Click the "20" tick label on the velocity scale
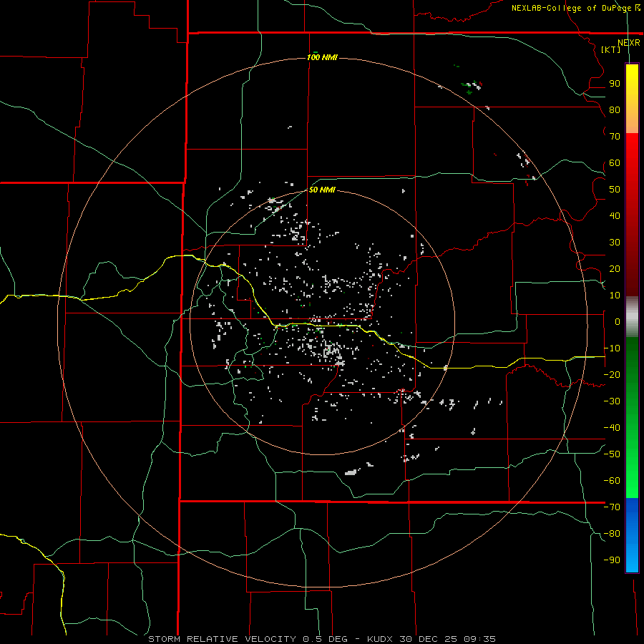The image size is (644, 644). [x=615, y=268]
